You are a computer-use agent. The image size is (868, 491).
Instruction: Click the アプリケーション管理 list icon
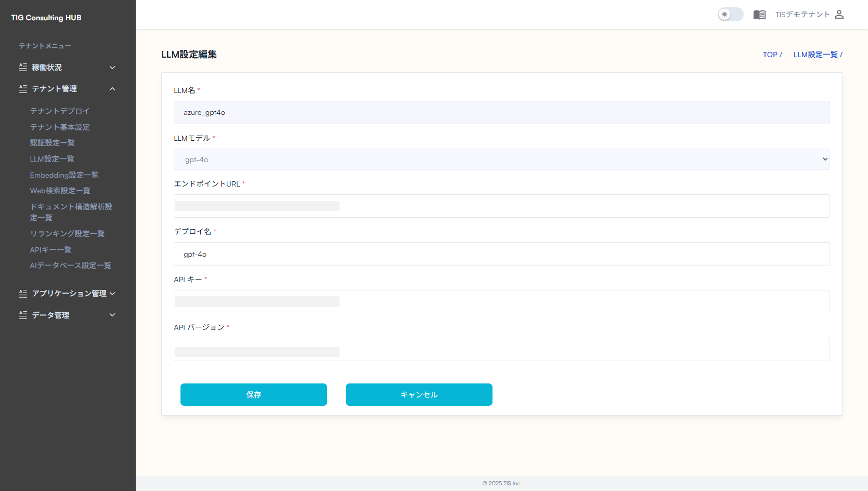tap(23, 293)
